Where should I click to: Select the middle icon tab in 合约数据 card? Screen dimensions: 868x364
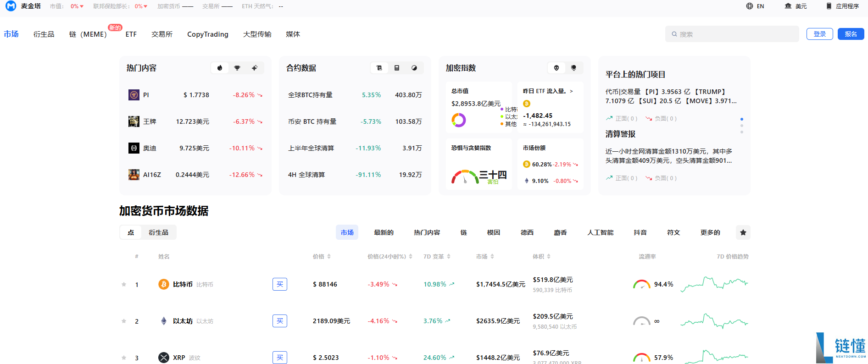coord(397,68)
